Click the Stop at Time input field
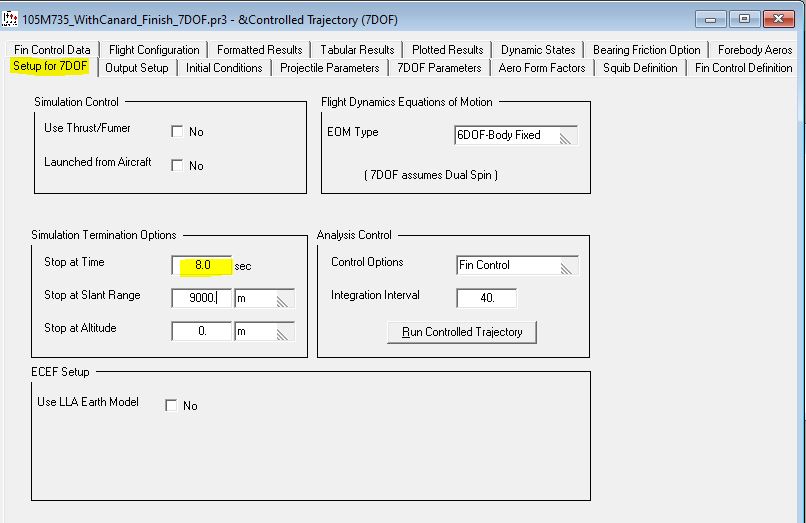 pos(202,266)
